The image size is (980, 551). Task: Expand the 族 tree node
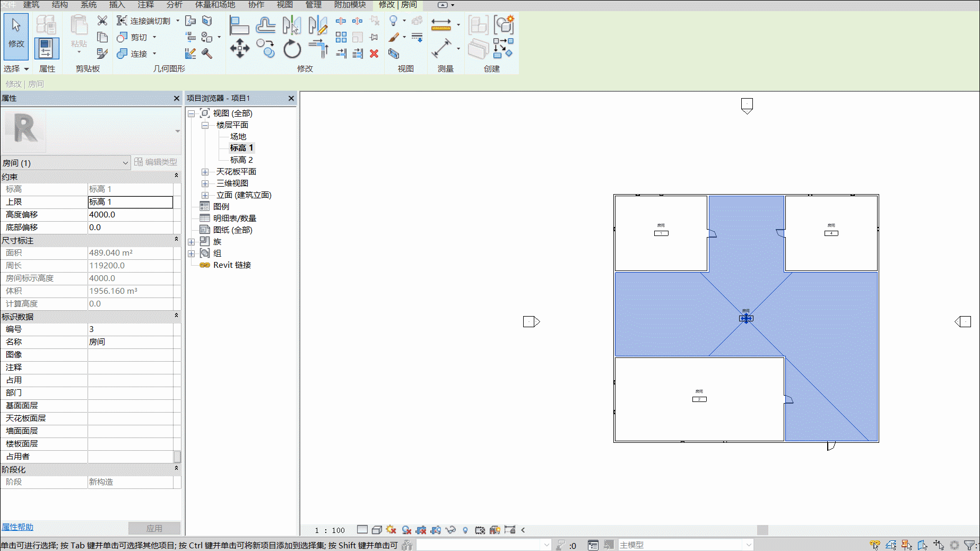coord(191,242)
